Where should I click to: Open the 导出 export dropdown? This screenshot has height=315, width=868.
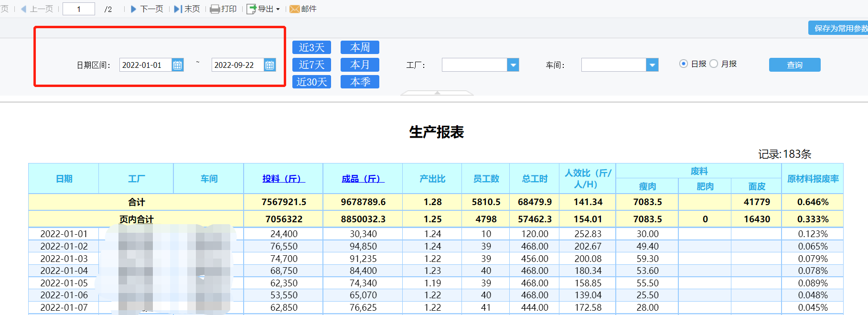[263, 9]
